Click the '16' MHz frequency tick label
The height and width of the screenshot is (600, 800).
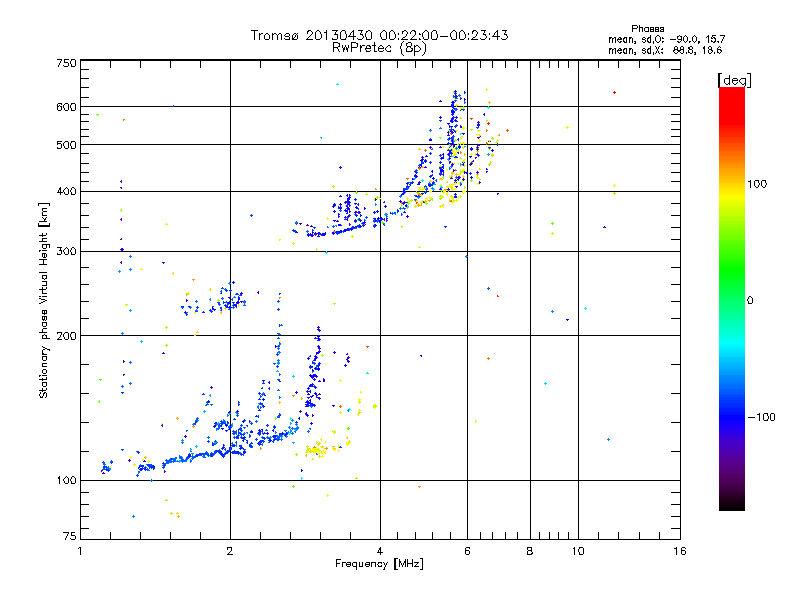[x=680, y=551]
